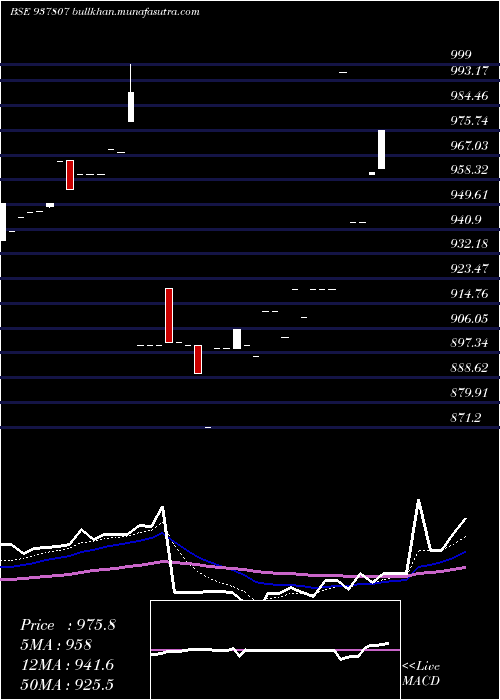
Task: Select the 999 price axis label
Action: pos(461,55)
